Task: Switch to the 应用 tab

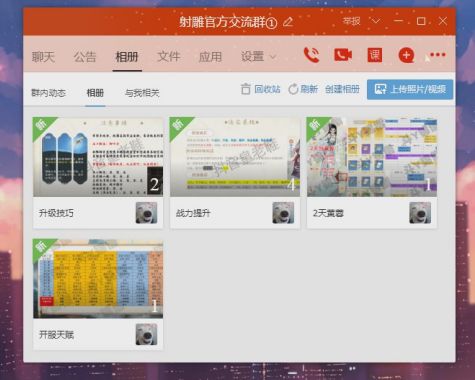Action: click(210, 57)
